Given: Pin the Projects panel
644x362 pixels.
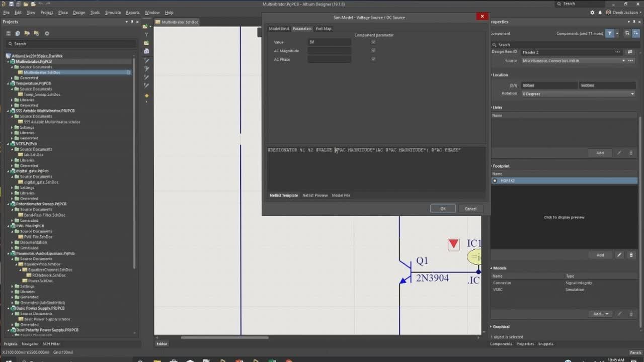Looking at the screenshot, I should (131, 22).
